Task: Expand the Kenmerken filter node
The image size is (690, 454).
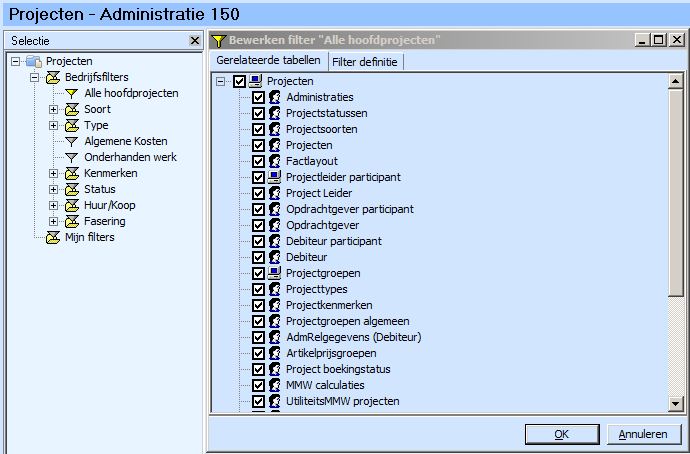Action: pyautogui.click(x=53, y=173)
